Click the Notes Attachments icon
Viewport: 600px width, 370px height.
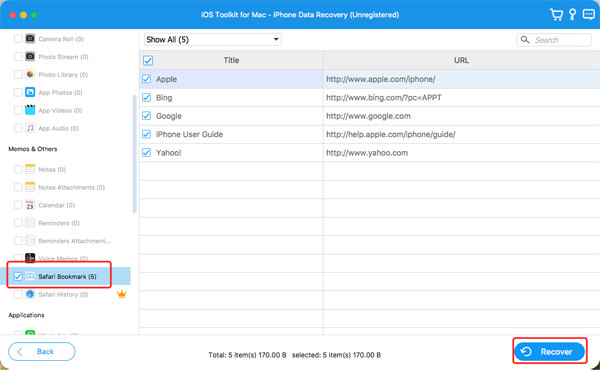click(30, 187)
